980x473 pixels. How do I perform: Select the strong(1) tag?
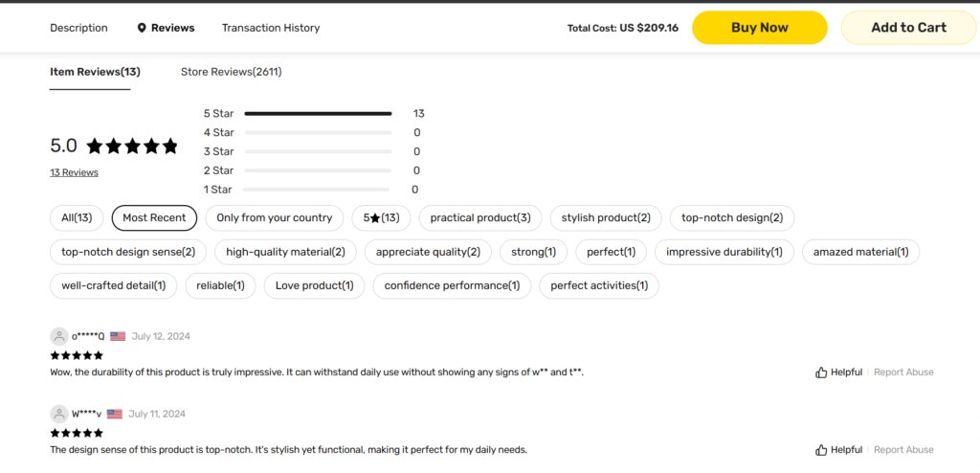(534, 252)
